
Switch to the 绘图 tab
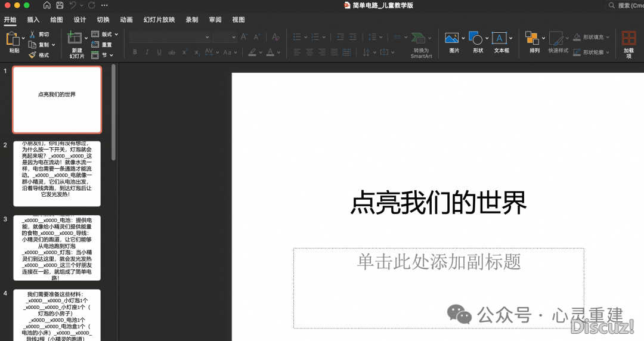(x=57, y=20)
